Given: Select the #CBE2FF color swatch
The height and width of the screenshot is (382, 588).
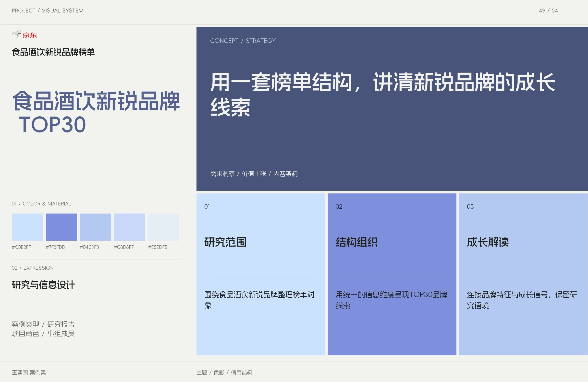Looking at the screenshot, I should click(27, 227).
